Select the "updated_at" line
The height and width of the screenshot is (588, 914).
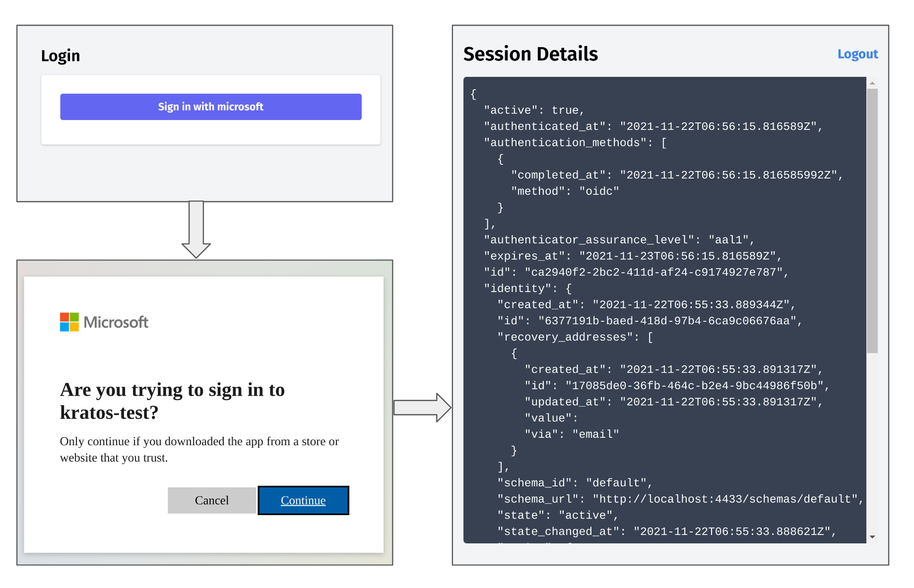point(674,402)
